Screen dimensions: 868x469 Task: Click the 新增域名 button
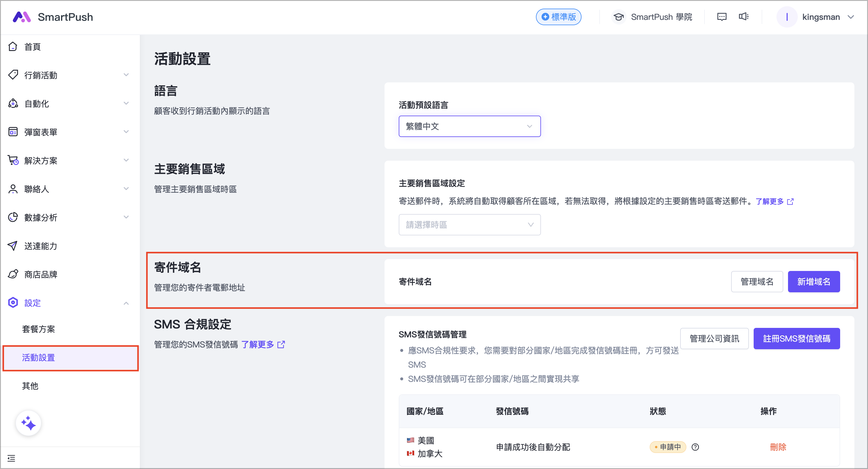point(813,282)
